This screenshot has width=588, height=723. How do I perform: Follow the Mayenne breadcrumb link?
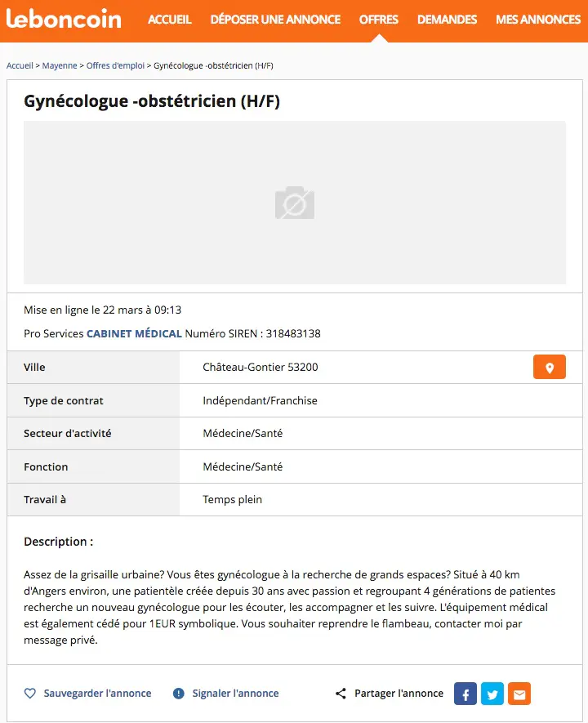[60, 65]
